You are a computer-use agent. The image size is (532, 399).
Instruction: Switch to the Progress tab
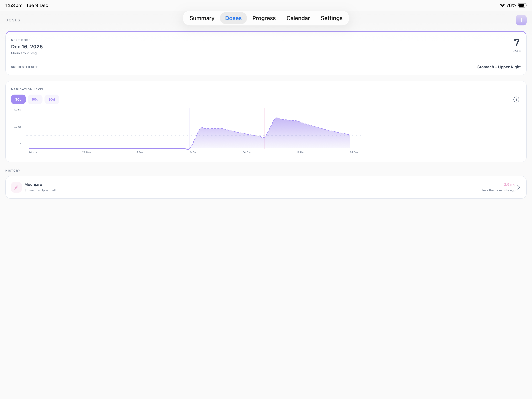pyautogui.click(x=264, y=18)
